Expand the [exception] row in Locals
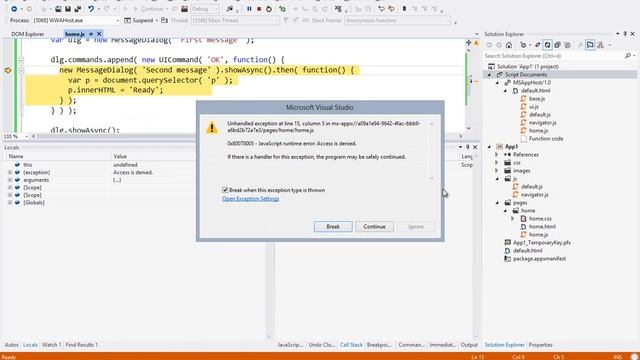This screenshot has width=640, height=360. coord(9,172)
